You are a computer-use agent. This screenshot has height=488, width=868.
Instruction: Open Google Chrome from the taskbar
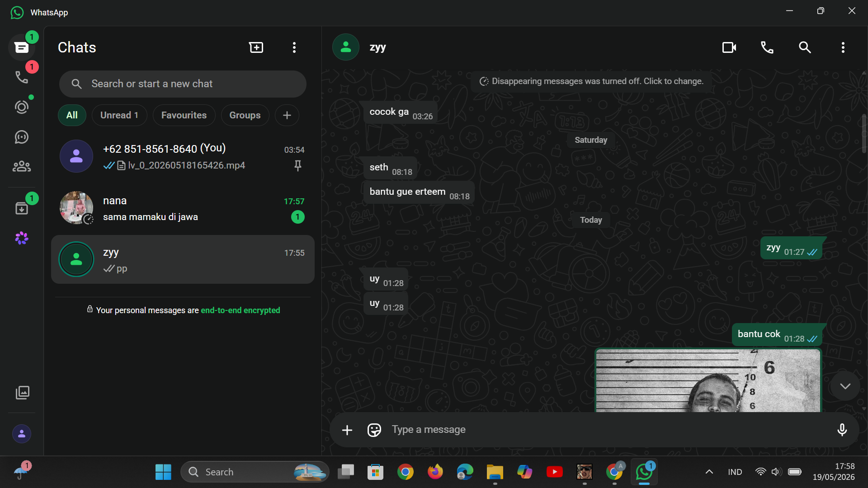406,472
